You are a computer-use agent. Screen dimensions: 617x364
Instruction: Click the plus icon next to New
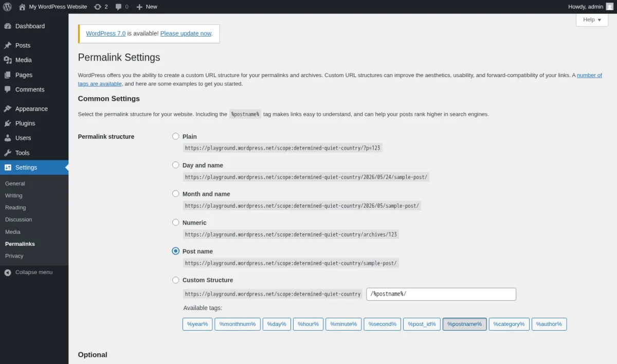(x=139, y=7)
